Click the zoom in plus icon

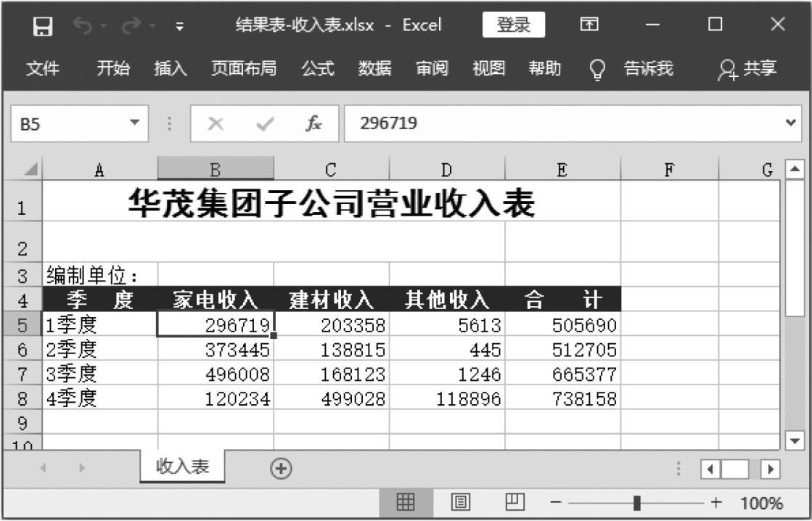tap(716, 503)
